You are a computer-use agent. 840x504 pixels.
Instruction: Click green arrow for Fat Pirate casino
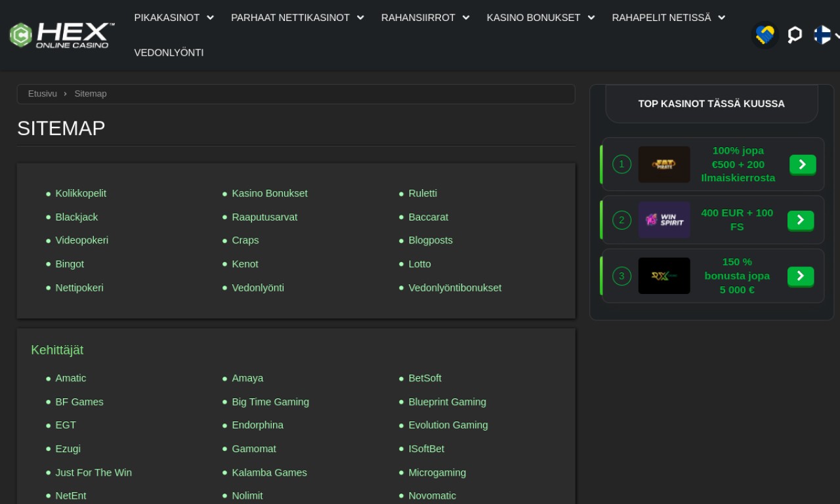(x=803, y=165)
